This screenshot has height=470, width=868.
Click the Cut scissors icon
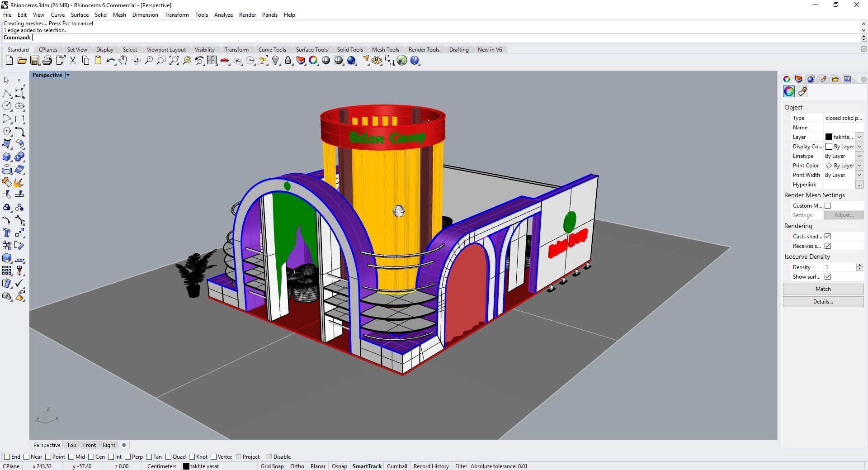[72, 60]
